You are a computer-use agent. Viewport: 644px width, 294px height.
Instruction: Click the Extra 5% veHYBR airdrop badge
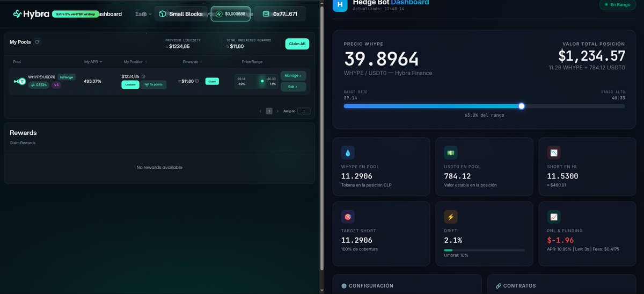click(x=76, y=14)
